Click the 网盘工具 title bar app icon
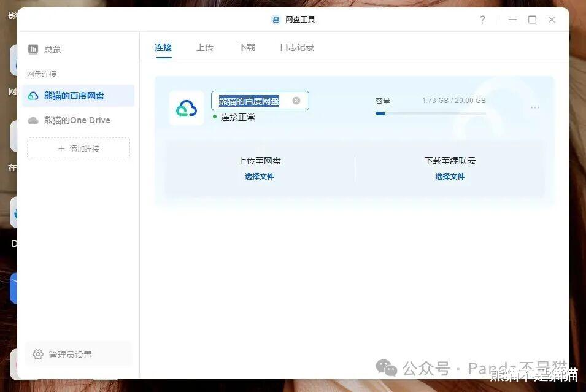586x392 pixels. click(x=276, y=20)
